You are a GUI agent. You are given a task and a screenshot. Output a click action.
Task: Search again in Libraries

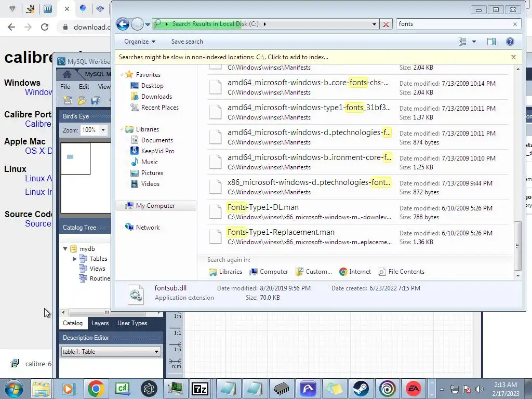coord(225,272)
